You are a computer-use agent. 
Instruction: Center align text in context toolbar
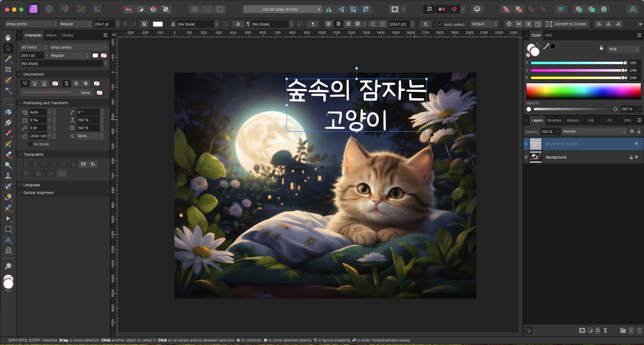(338, 24)
